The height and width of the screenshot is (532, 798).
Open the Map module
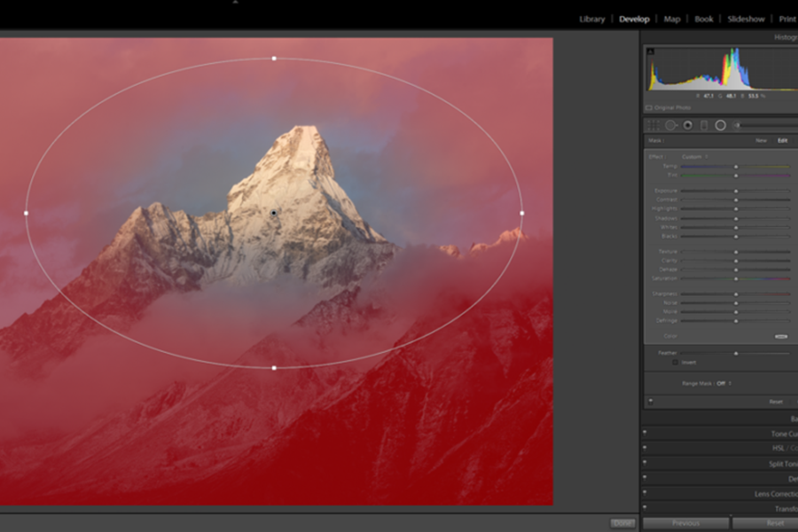click(672, 19)
